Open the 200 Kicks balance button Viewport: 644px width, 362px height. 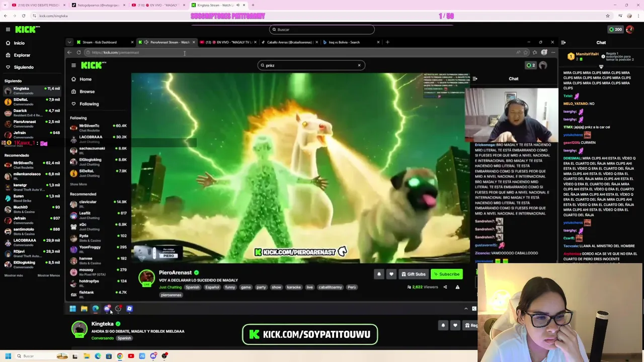point(615,30)
